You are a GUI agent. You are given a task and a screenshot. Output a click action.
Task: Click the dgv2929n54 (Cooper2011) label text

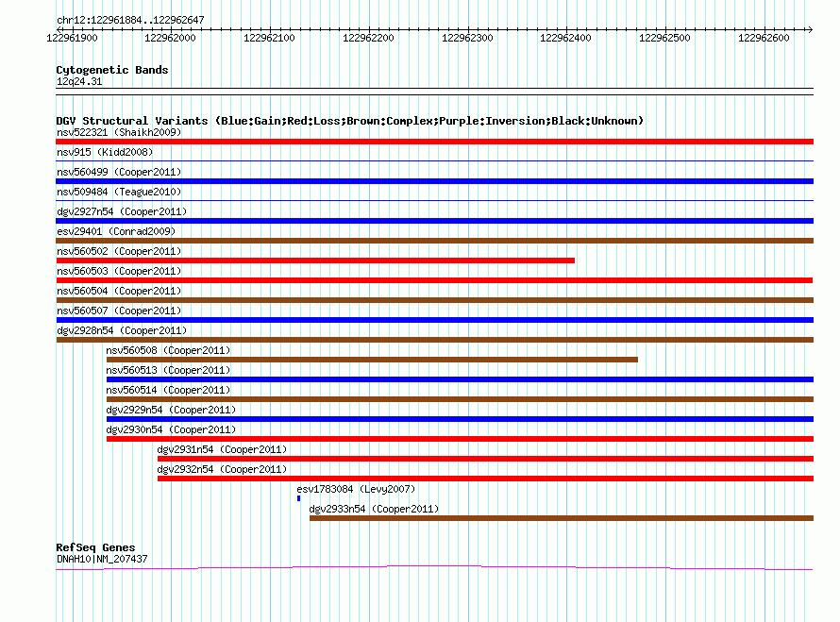pos(171,410)
